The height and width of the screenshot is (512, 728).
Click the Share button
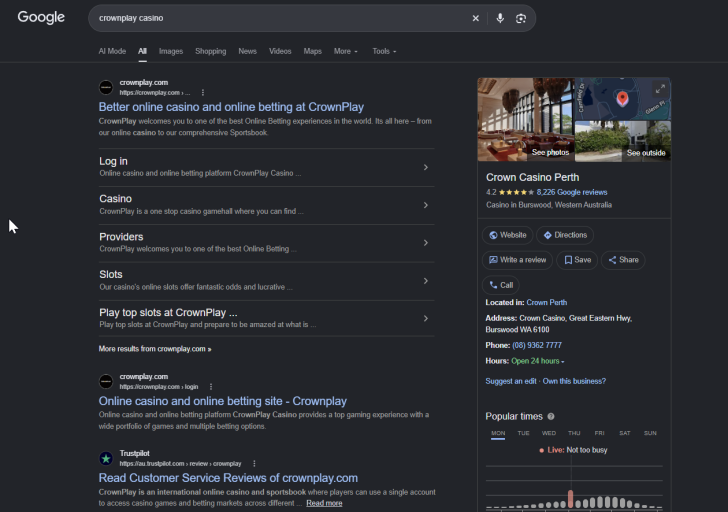(x=623, y=260)
